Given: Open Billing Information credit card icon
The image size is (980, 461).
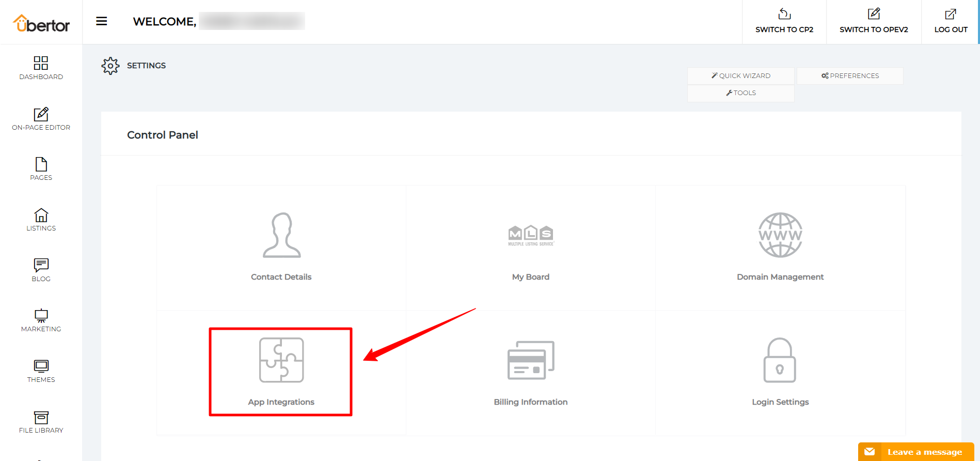Looking at the screenshot, I should [x=531, y=360].
